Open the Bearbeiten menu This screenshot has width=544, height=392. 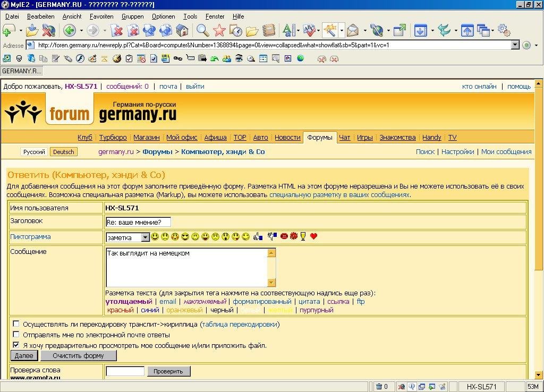40,16
